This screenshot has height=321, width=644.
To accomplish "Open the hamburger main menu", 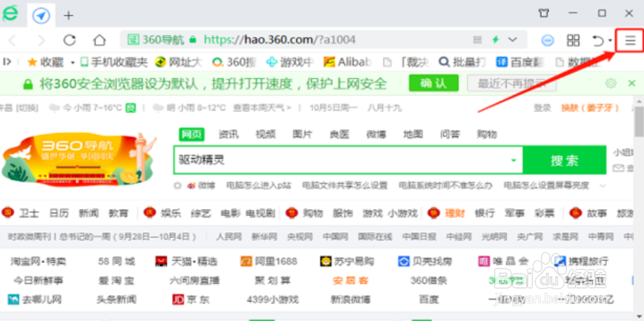I will (630, 41).
